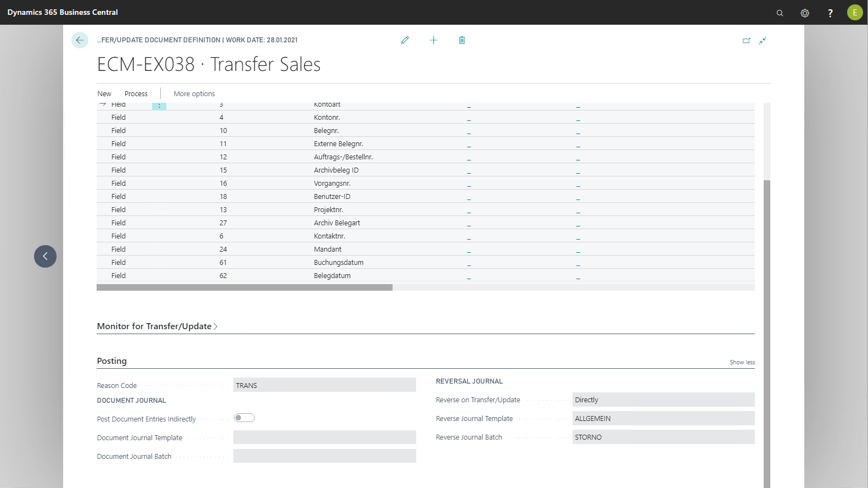
Task: Open the Process menu
Action: tap(136, 94)
